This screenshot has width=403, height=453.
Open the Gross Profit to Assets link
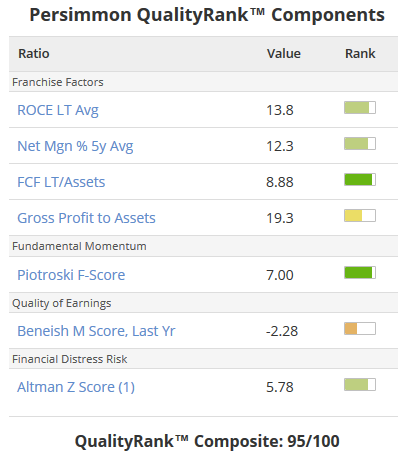click(86, 218)
